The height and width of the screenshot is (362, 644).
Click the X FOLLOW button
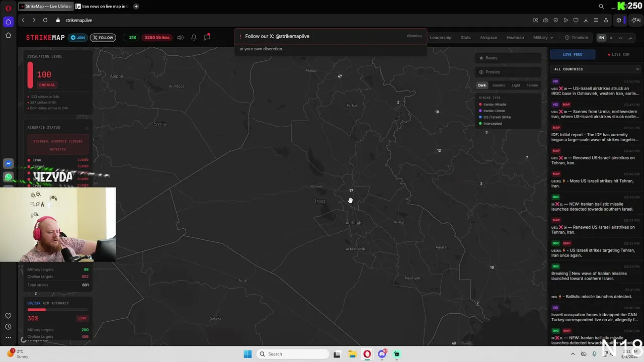pos(103,37)
